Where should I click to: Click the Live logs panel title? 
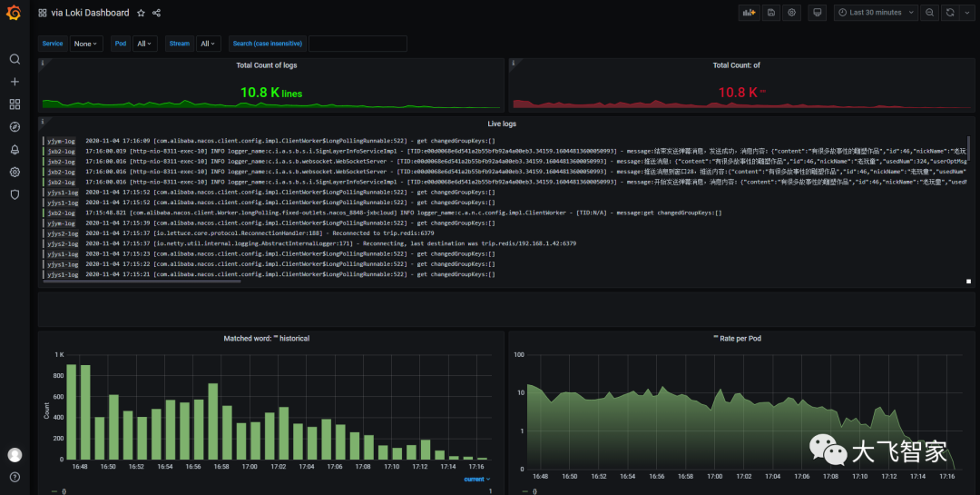[x=502, y=124]
